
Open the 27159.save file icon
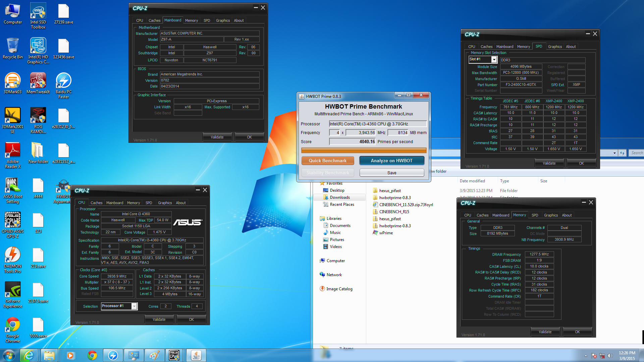pos(64,13)
